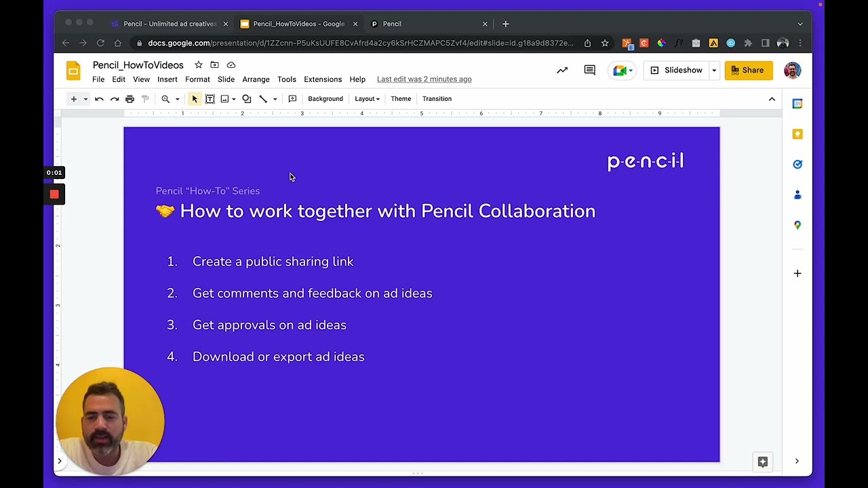
Task: Select the Line tool
Action: click(x=263, y=99)
